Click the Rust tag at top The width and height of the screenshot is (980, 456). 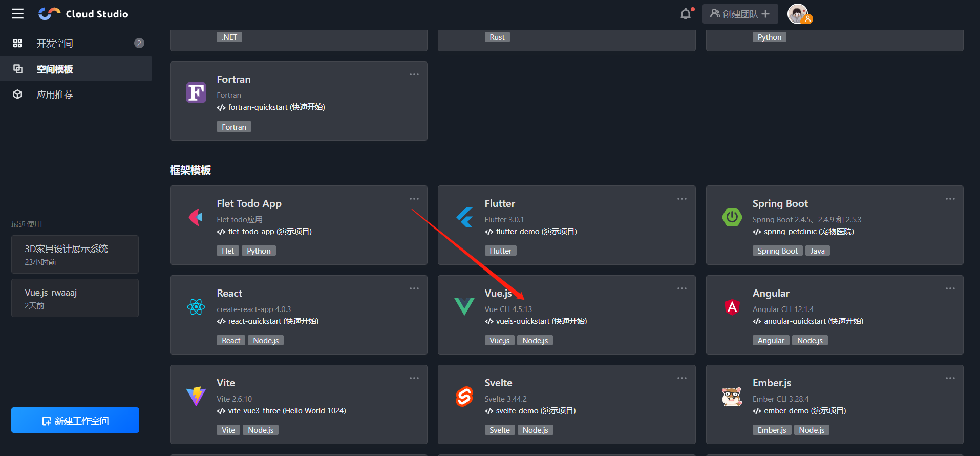[497, 37]
